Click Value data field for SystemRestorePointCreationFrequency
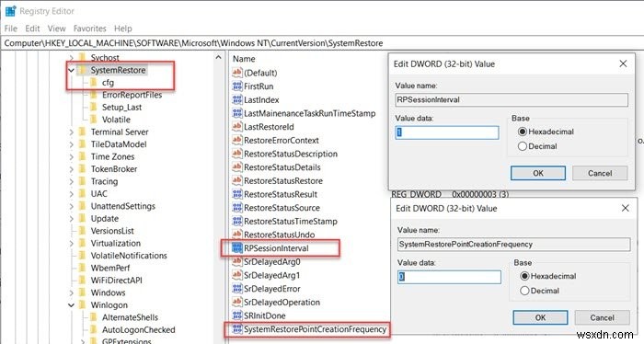 (449, 277)
